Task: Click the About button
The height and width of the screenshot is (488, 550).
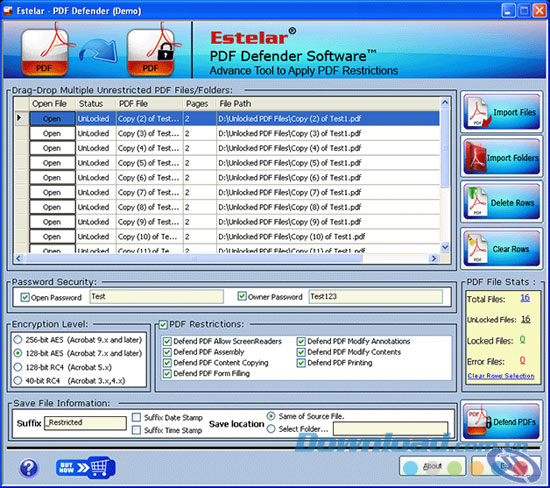Action: tap(432, 466)
